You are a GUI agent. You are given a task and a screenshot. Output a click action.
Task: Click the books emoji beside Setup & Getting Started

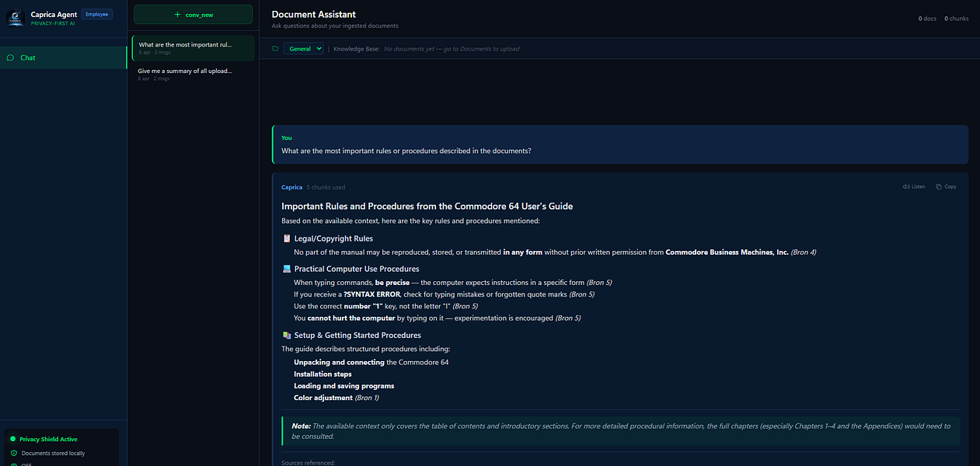(286, 336)
